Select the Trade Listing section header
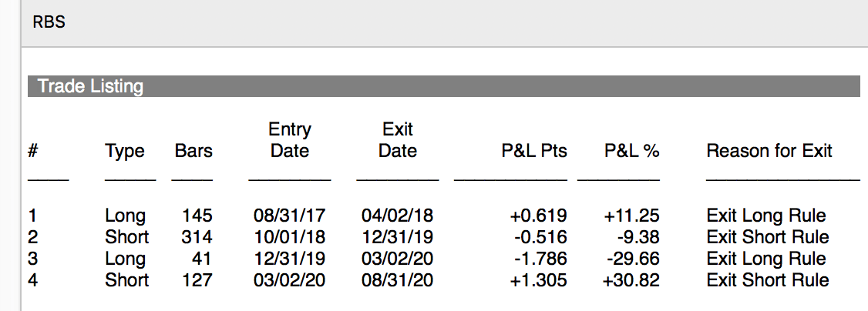The width and height of the screenshot is (868, 311). tap(444, 86)
